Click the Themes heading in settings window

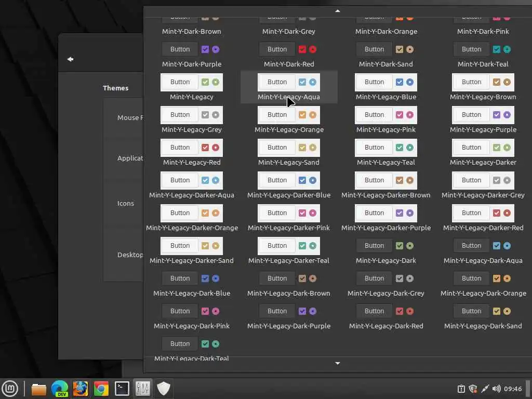pyautogui.click(x=116, y=88)
